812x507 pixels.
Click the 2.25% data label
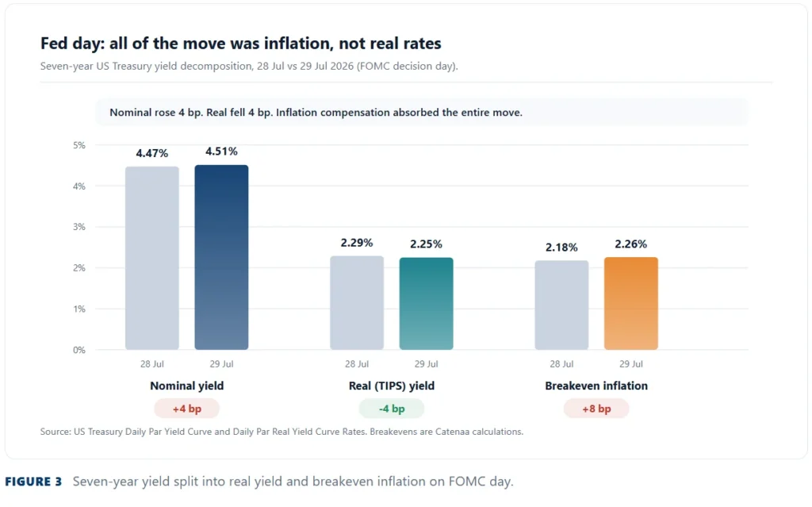pos(426,244)
